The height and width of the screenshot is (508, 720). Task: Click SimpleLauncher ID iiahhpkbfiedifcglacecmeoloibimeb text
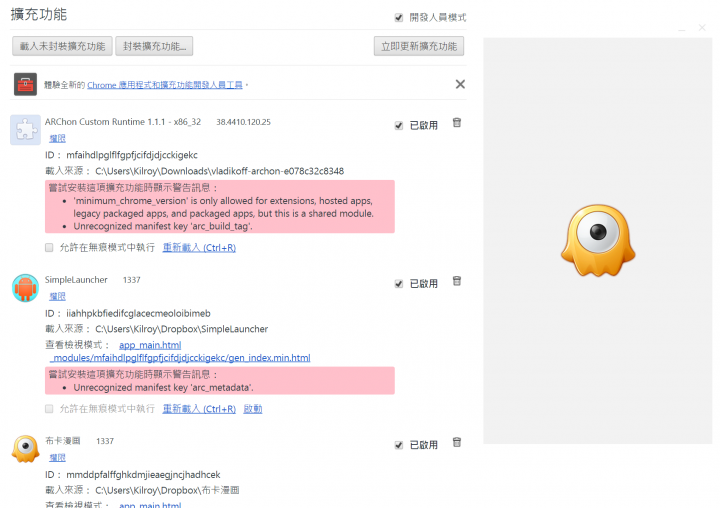pyautogui.click(x=138, y=313)
